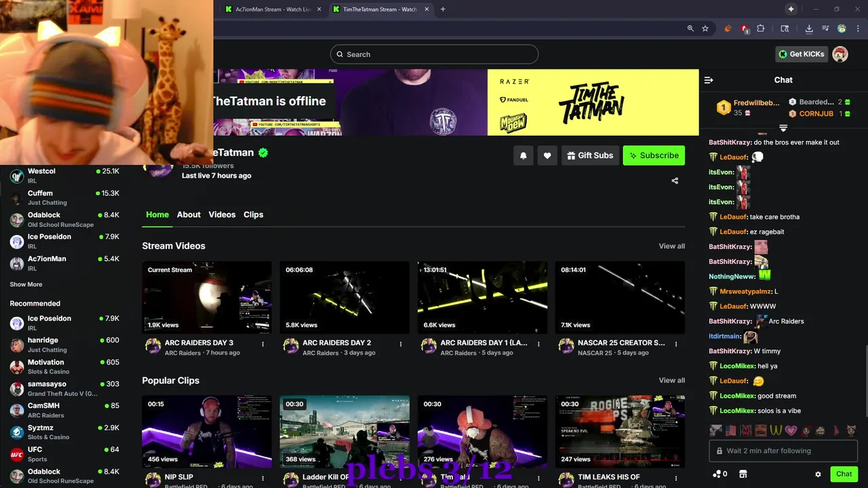Click the Subscribe button
Image resolution: width=868 pixels, height=488 pixels.
(654, 155)
